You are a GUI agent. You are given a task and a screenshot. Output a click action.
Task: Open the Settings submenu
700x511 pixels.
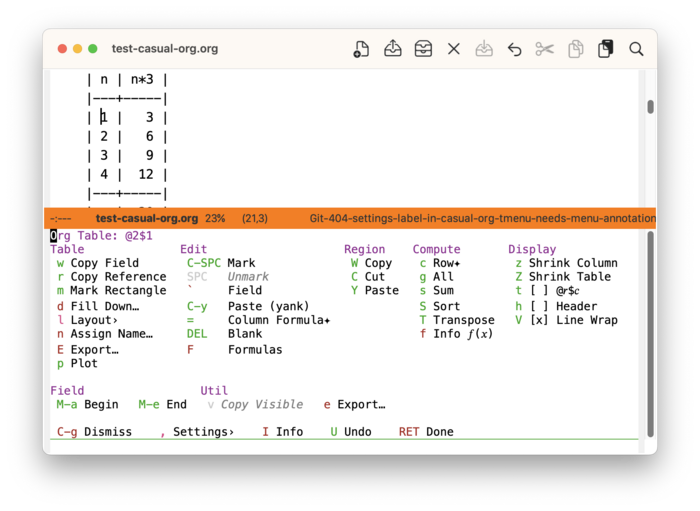[197, 432]
